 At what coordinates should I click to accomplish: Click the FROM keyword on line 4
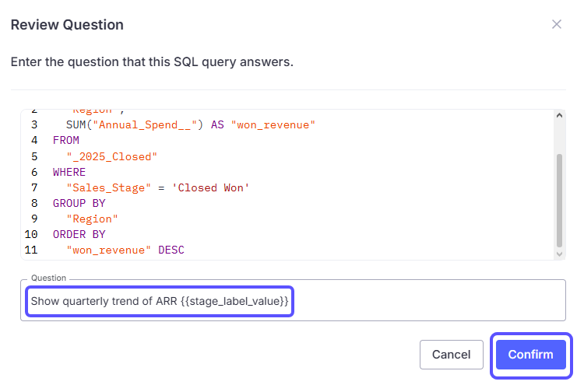tap(66, 140)
